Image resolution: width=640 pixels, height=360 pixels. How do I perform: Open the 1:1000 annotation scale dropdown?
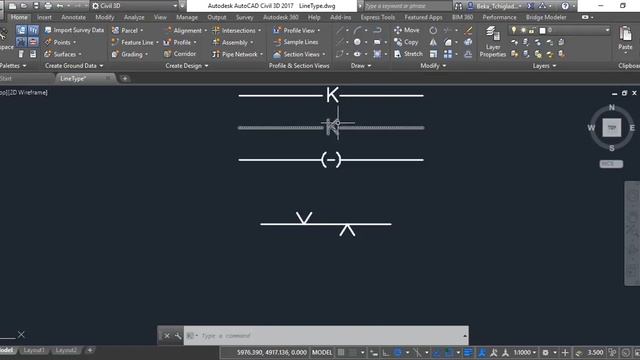[x=524, y=353]
